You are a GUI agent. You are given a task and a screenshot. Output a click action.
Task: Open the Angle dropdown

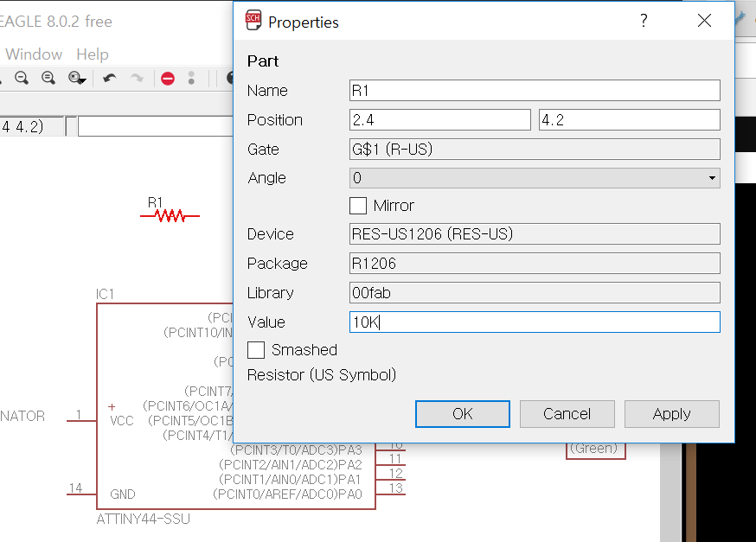pos(535,178)
